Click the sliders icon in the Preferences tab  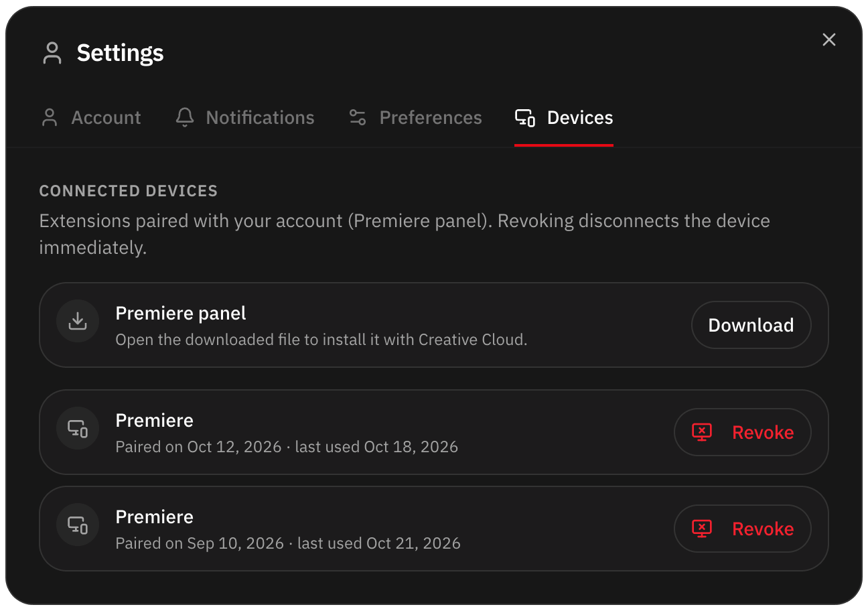click(358, 118)
